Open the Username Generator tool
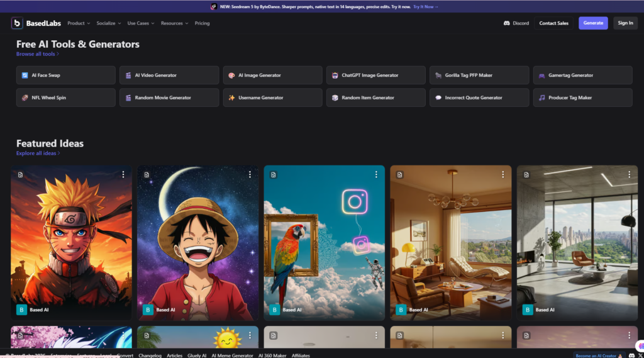This screenshot has height=358, width=644. 273,98
